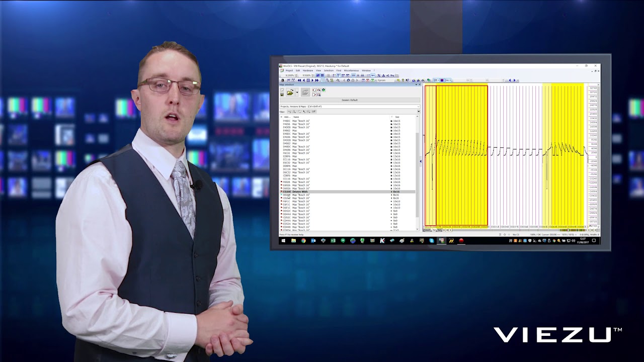The image size is (644, 362).
Task: Open the Miscellaneous menu
Action: pyautogui.click(x=351, y=70)
